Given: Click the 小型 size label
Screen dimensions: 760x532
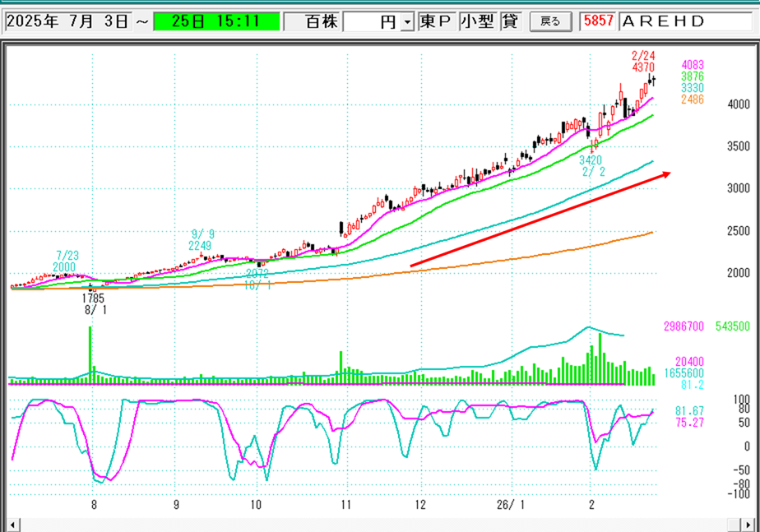Looking at the screenshot, I should point(476,21).
